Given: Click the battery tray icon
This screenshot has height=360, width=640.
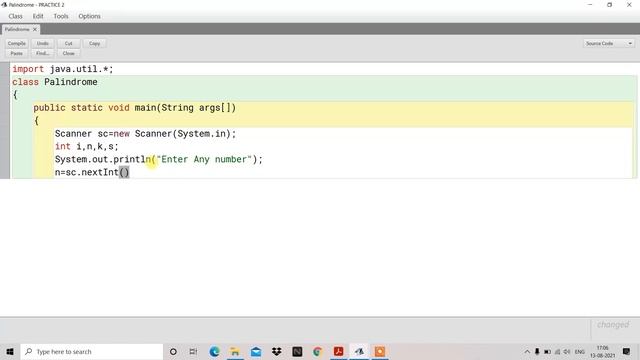Looking at the screenshot, I should coord(547,351).
